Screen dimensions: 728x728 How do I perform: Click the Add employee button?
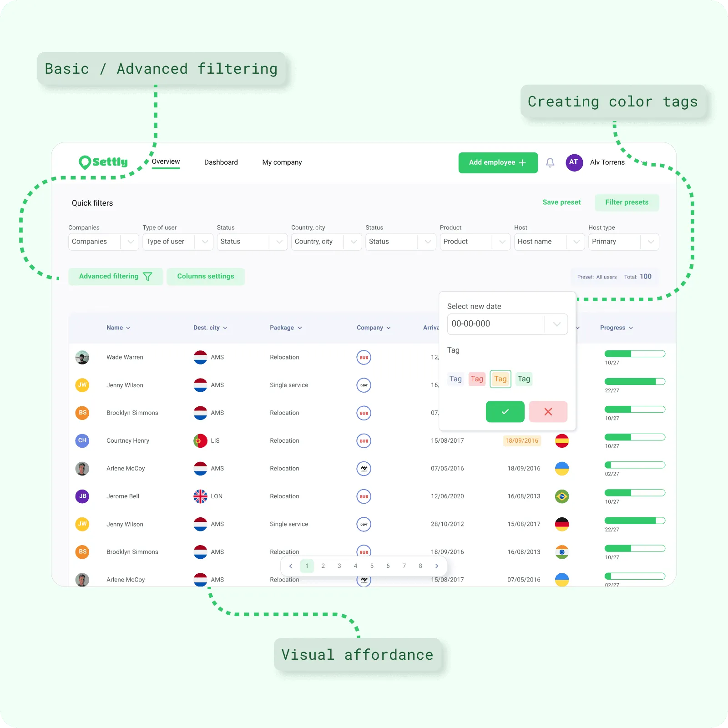[498, 162]
